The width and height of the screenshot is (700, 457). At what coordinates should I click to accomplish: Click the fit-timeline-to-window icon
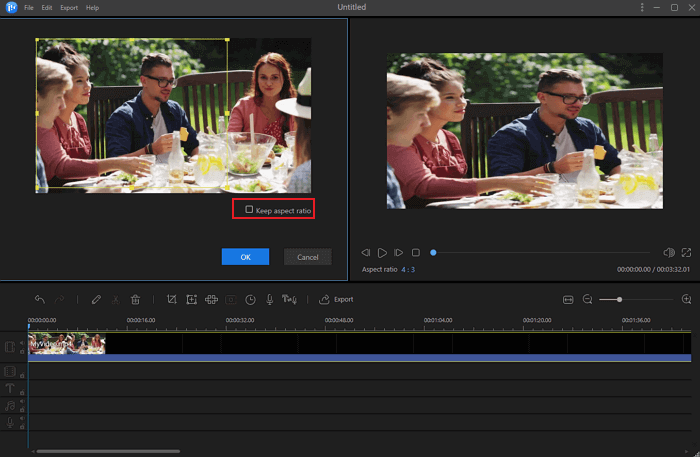tap(568, 299)
